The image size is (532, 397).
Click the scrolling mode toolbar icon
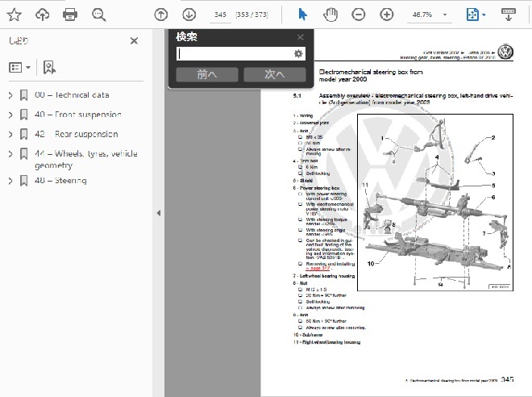coord(509,15)
